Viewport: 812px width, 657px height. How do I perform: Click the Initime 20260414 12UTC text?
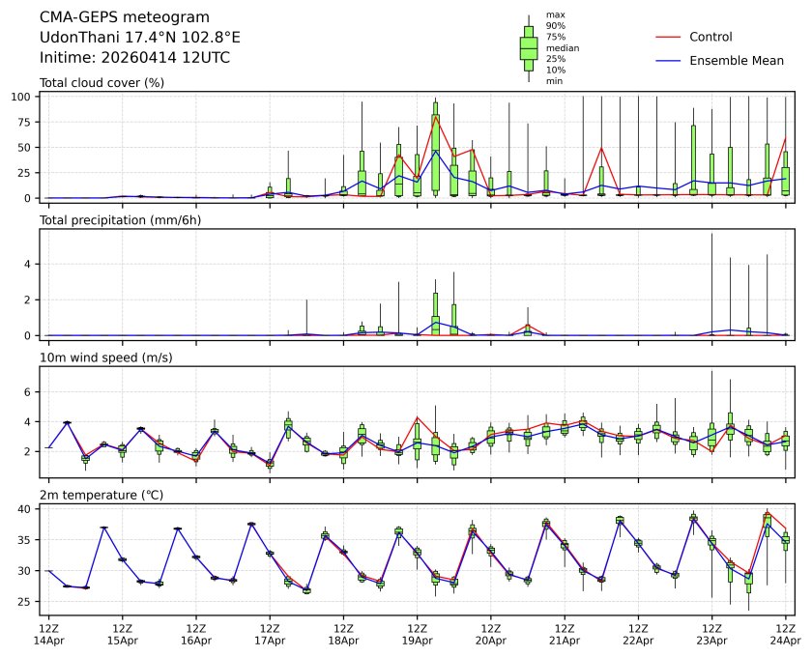point(134,58)
